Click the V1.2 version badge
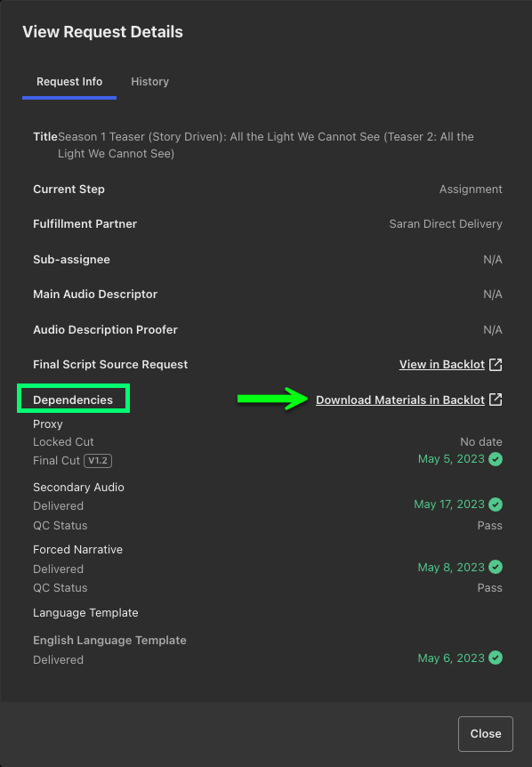This screenshot has height=767, width=532. pyautogui.click(x=98, y=461)
